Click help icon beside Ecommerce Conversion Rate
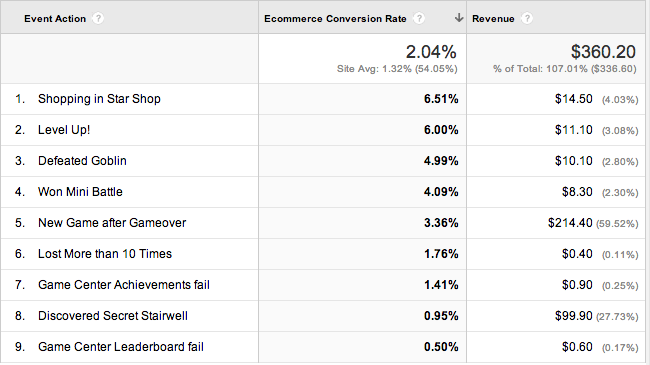The height and width of the screenshot is (365, 650). click(x=419, y=19)
